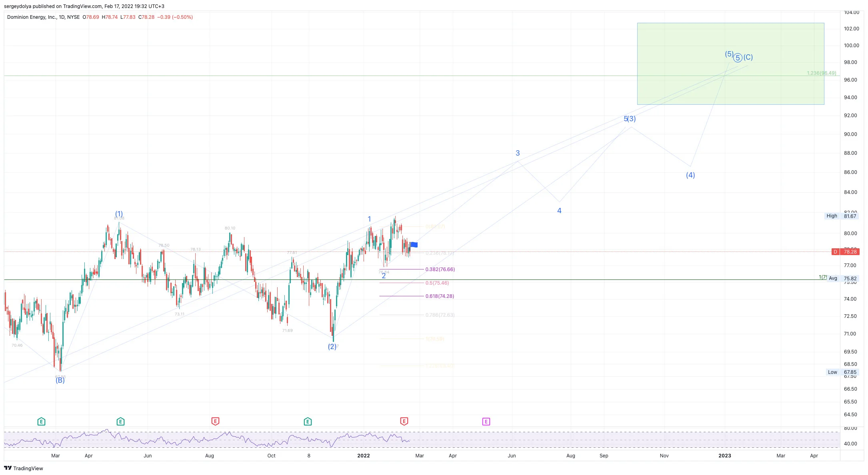The height and width of the screenshot is (475, 868).
Task: Click the 0.5(75.46) Fibonacci level label
Action: 437,283
